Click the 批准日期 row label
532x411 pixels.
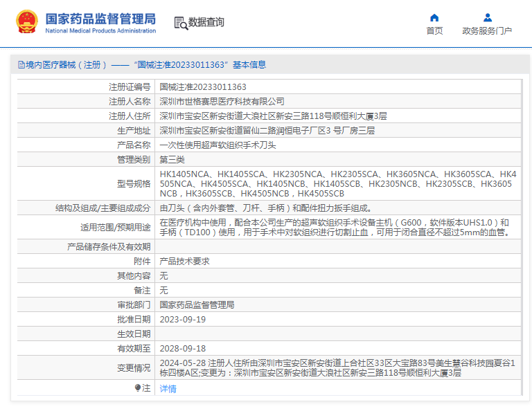tap(134, 320)
